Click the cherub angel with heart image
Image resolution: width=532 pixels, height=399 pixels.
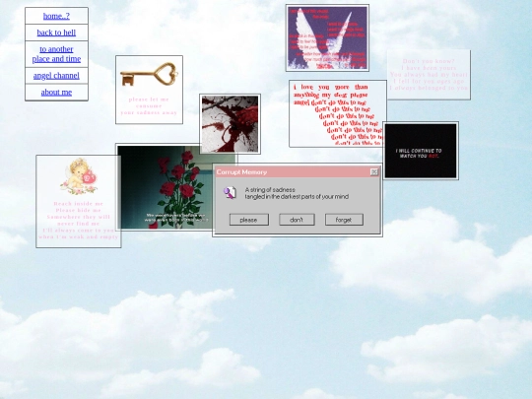(79, 176)
